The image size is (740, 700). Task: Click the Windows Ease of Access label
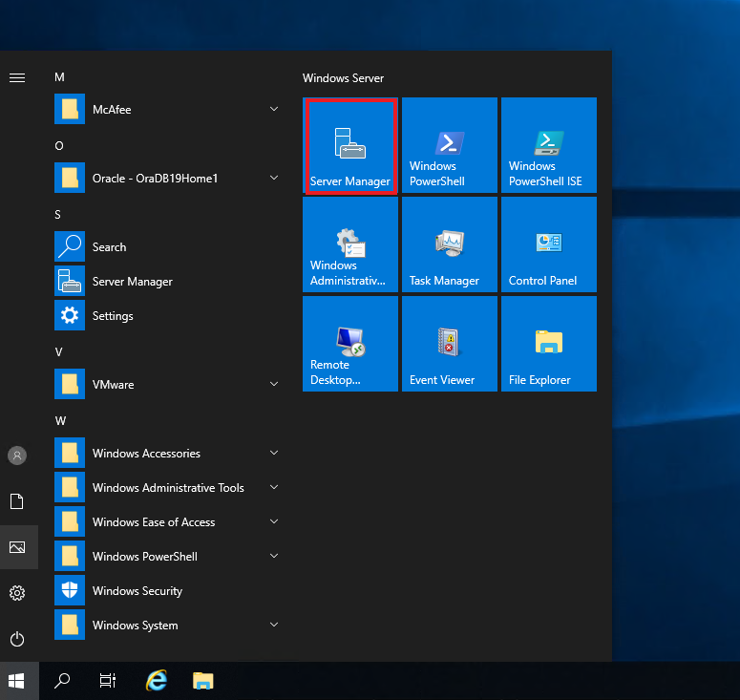point(154,522)
